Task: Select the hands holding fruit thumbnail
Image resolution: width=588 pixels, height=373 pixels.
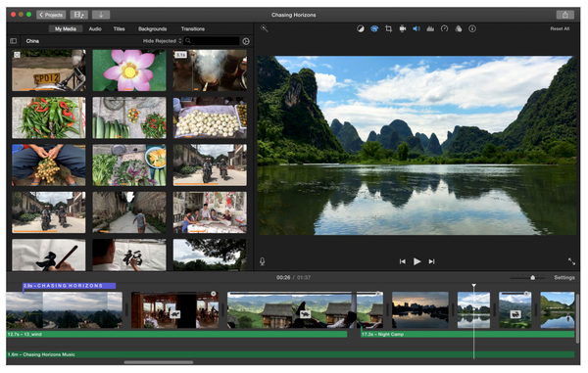Action: pos(49,165)
